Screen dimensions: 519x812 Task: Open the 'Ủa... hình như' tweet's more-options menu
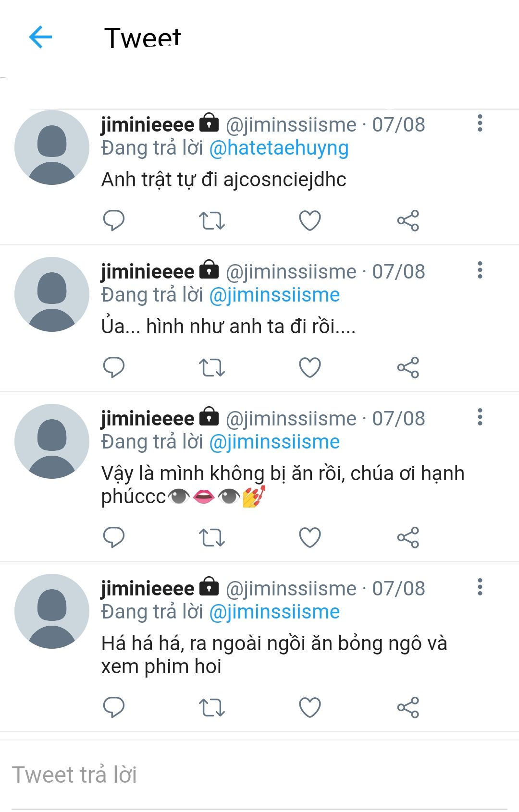(480, 270)
